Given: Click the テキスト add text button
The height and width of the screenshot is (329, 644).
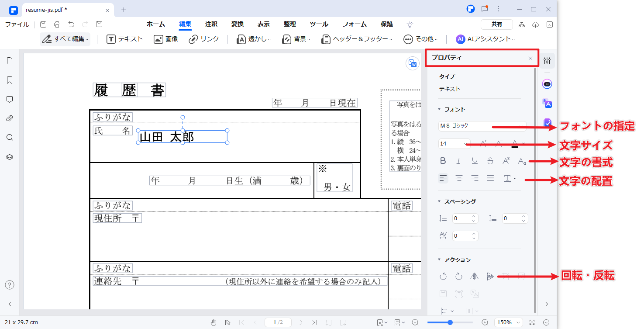Looking at the screenshot, I should pyautogui.click(x=125, y=39).
